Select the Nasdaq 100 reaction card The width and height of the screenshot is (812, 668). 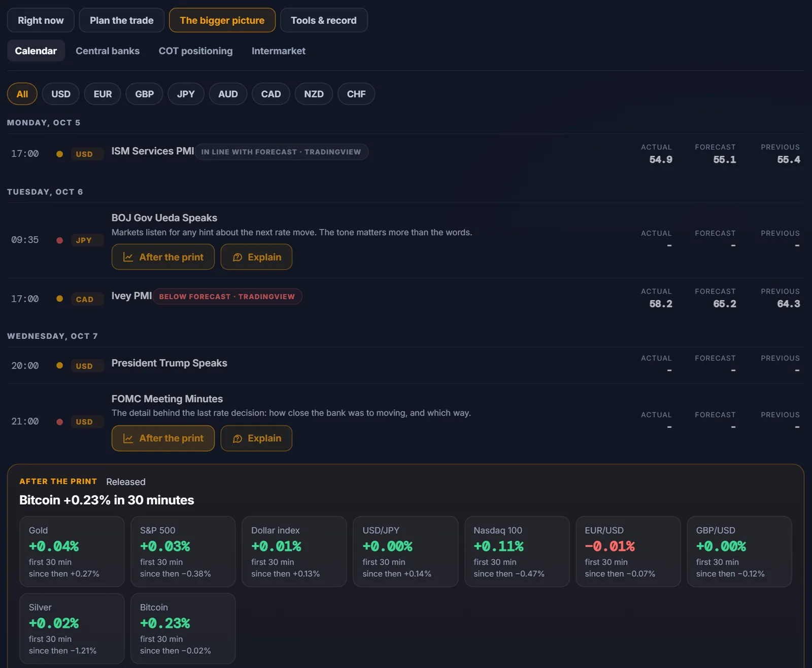pos(517,552)
